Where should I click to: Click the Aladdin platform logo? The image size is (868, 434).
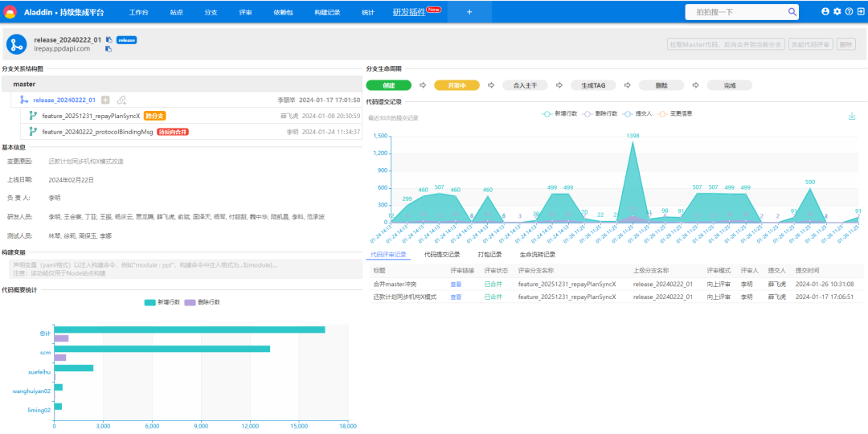(10, 11)
